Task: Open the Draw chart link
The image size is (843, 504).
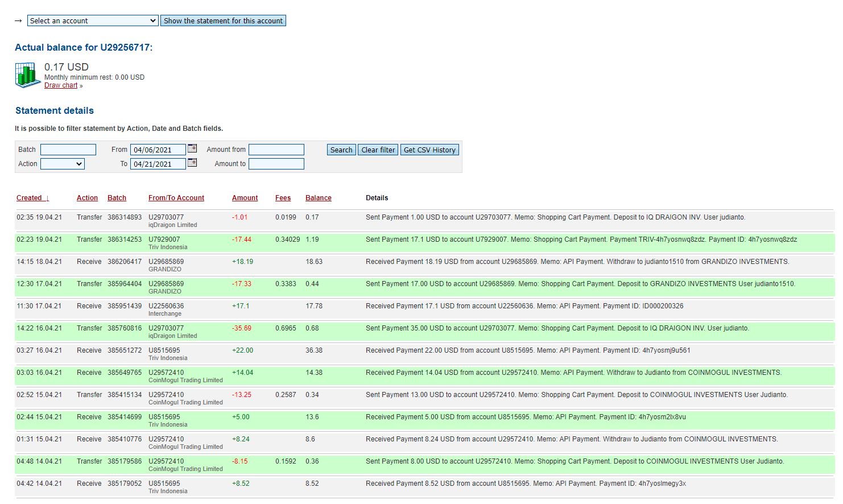Action: click(x=61, y=85)
